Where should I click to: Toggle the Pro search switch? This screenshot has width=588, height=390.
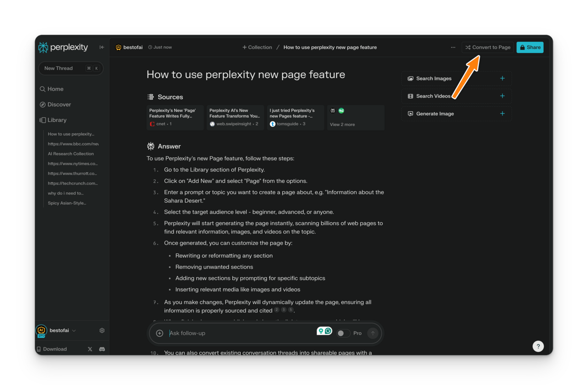coord(343,333)
